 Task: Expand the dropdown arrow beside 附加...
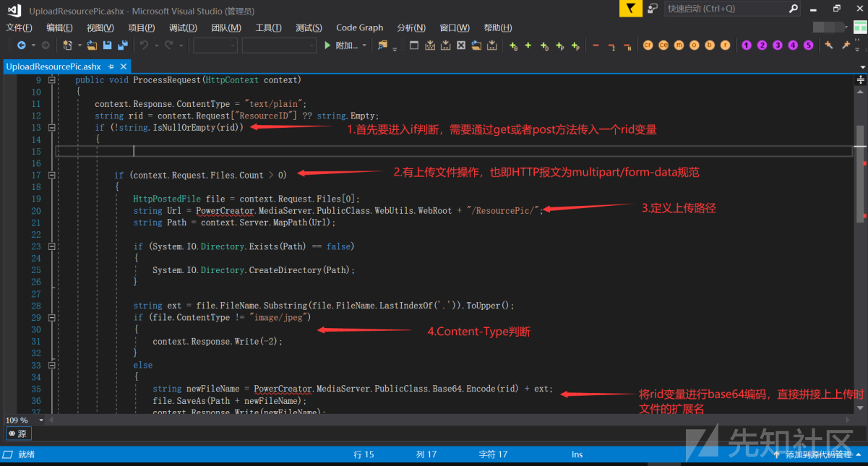(364, 46)
